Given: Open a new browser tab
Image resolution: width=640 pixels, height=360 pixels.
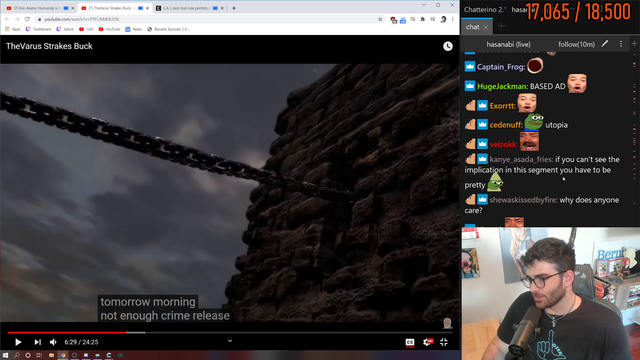Looking at the screenshot, I should point(234,8).
